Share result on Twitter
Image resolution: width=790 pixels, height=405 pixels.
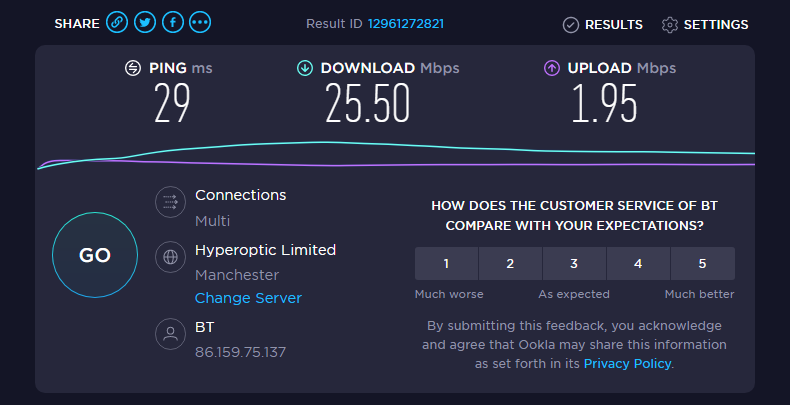145,23
